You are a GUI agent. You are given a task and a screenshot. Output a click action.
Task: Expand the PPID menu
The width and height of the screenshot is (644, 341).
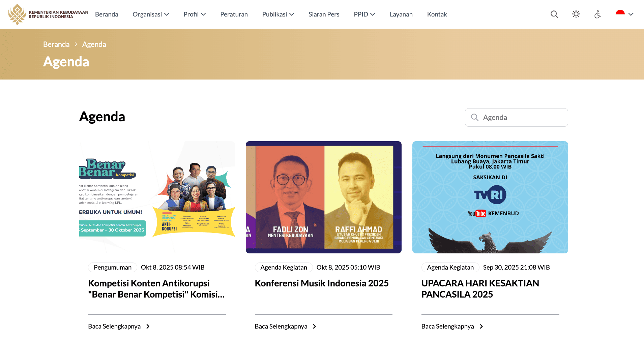[364, 14]
